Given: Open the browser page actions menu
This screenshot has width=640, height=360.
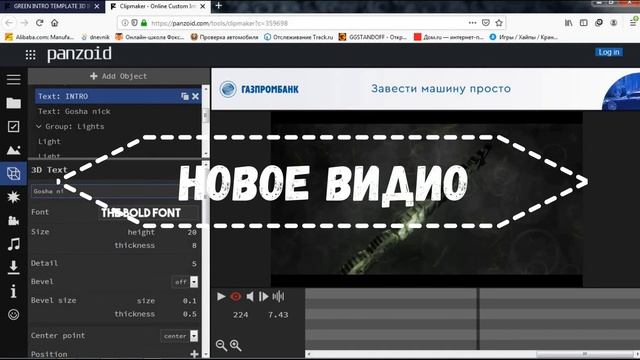Looking at the screenshot, I should pos(472,23).
